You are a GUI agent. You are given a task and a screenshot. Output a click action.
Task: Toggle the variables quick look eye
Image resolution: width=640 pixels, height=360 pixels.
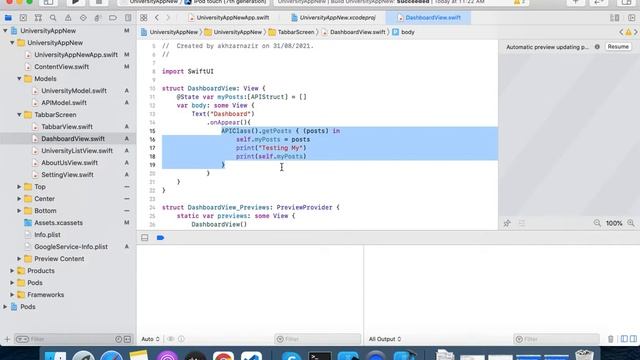point(171,339)
